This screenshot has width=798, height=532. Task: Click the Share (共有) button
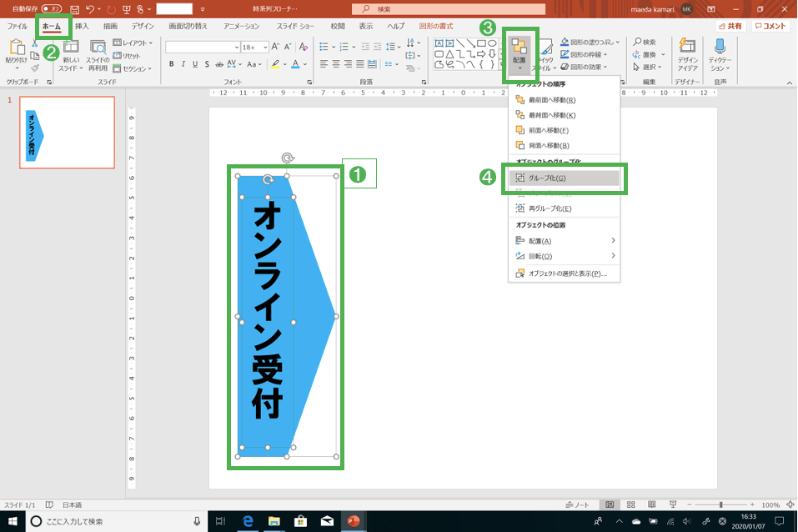pos(730,26)
